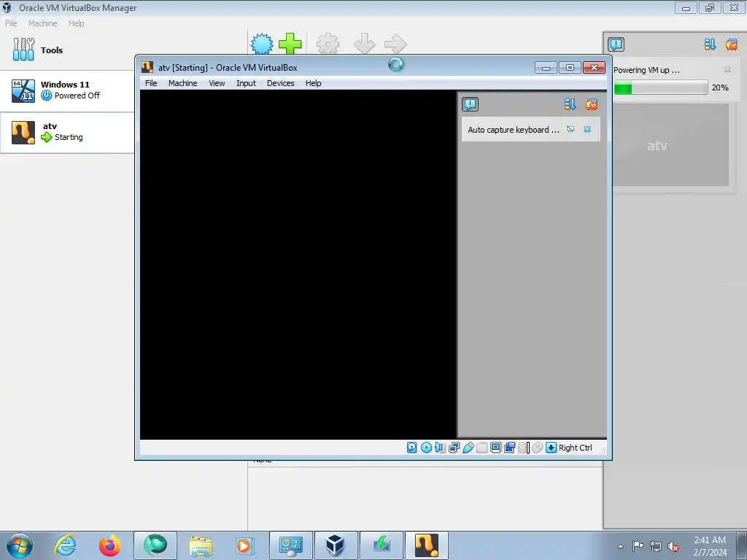Viewport: 747px width, 560px height.
Task: Open the Windows Start menu
Action: [20, 545]
